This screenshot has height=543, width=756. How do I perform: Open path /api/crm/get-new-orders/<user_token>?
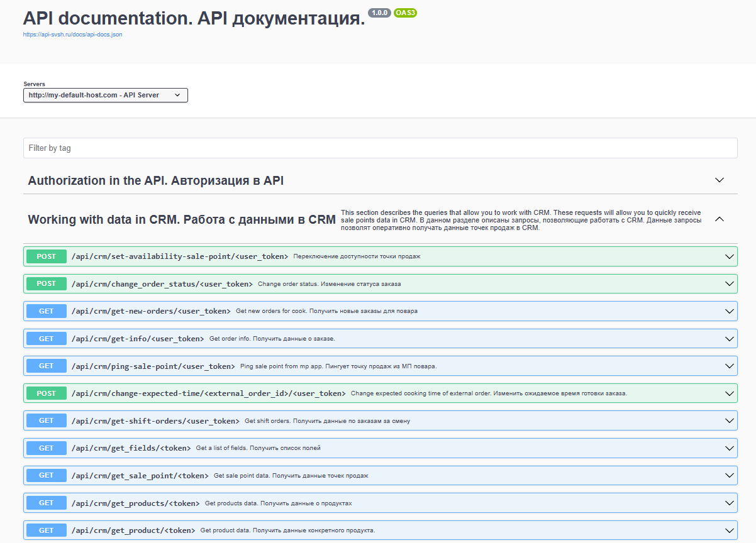(152, 311)
